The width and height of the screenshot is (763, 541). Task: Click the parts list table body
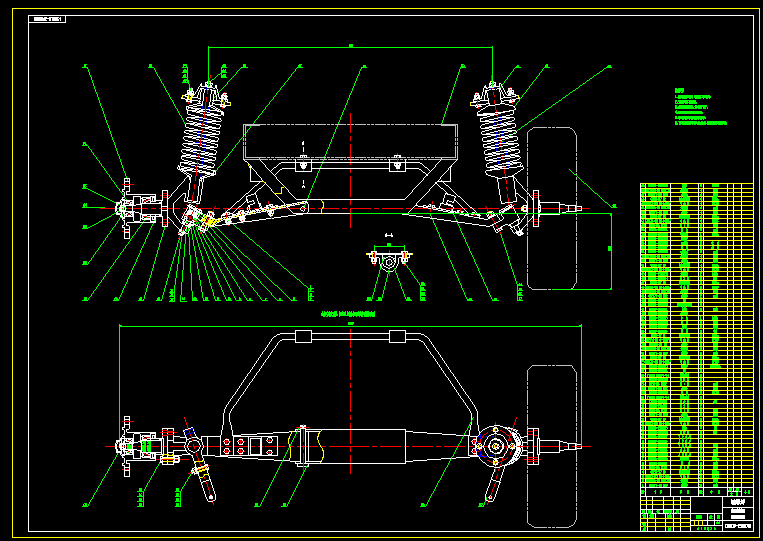(x=697, y=335)
